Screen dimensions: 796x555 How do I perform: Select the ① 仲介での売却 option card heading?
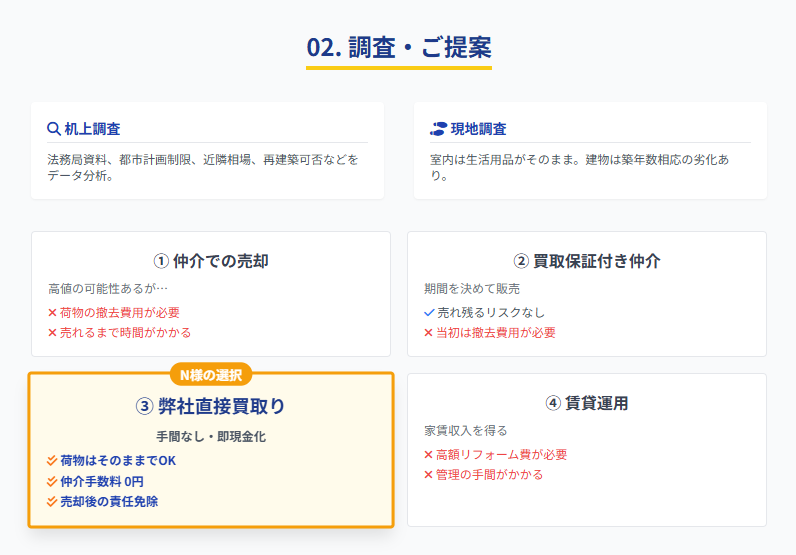point(211,261)
